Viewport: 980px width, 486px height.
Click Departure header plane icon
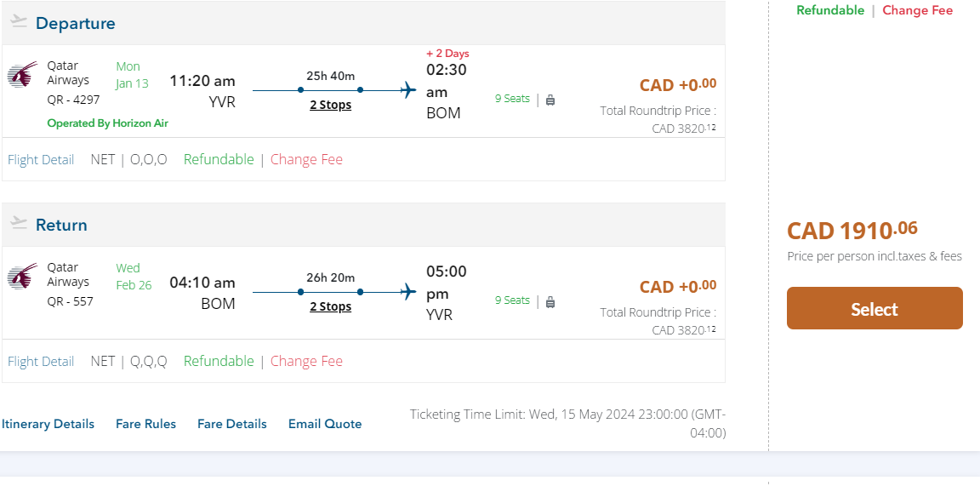(x=19, y=22)
